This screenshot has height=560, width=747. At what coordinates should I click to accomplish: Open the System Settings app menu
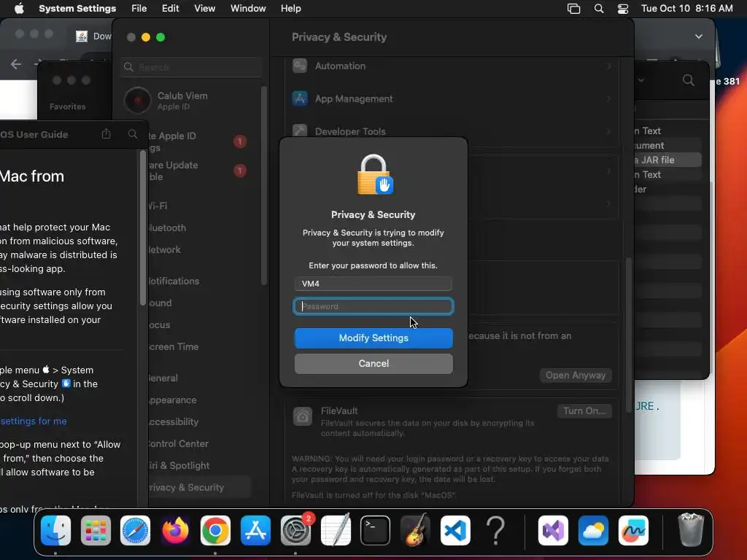77,9
